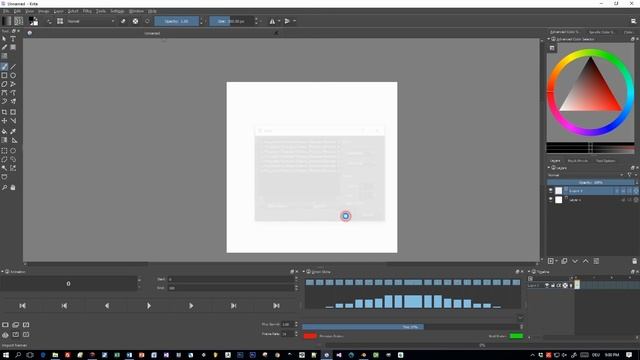Select the Ellipse tool
This screenshot has width=640, height=360.
[13, 76]
